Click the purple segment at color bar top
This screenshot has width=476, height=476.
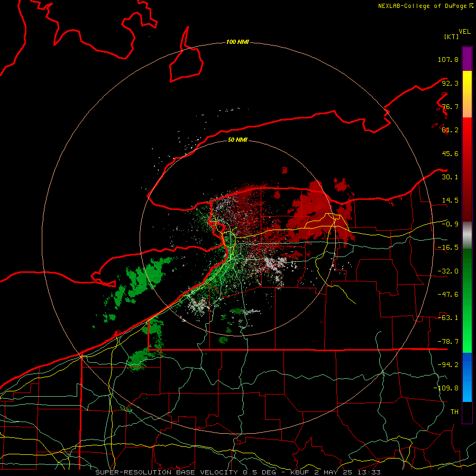tap(467, 59)
